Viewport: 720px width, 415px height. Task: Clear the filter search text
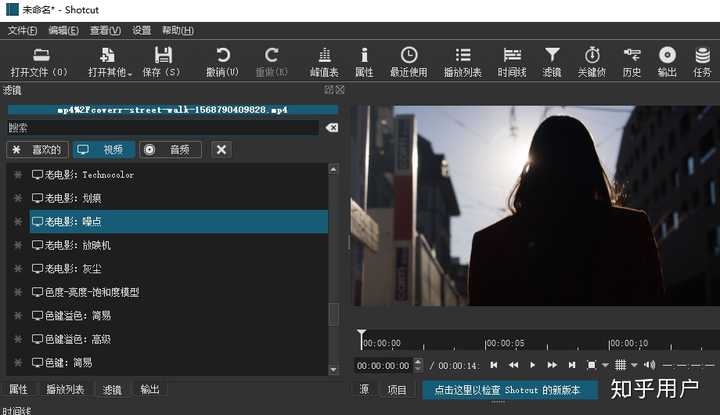coord(332,128)
